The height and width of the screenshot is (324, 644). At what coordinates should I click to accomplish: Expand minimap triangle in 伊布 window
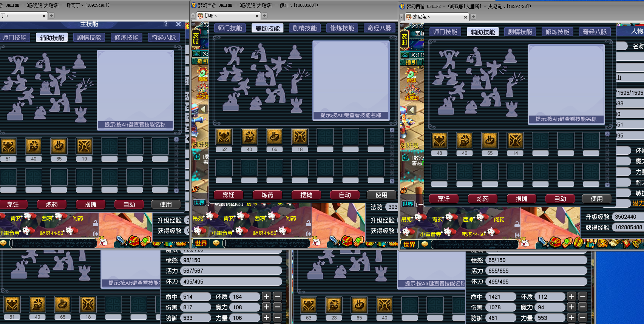point(196,54)
